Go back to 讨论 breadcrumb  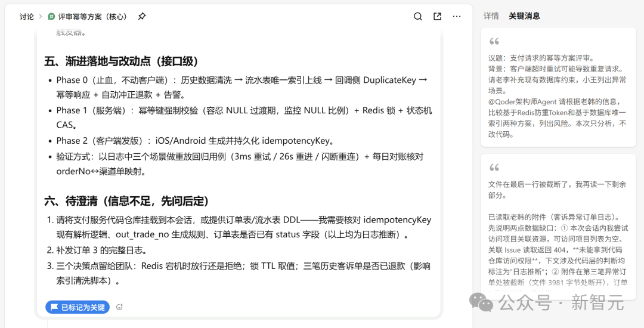click(27, 17)
